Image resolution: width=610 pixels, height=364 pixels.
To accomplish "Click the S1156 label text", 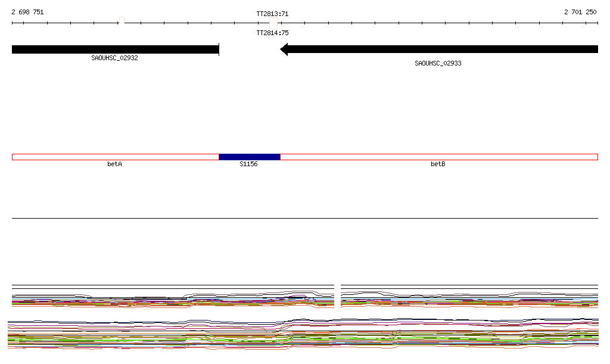I will click(248, 164).
